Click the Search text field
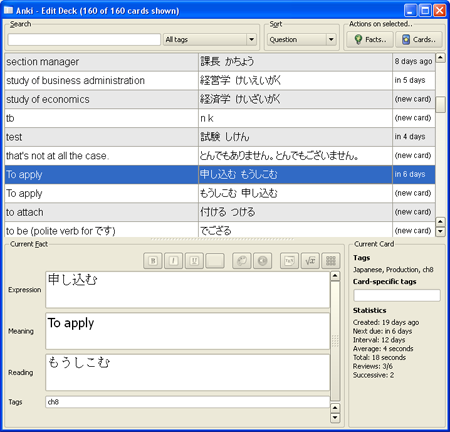This screenshot has height=432, width=450. click(84, 40)
